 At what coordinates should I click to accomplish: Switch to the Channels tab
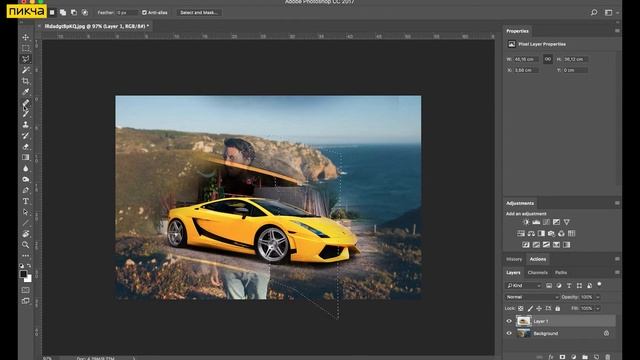pos(538,273)
